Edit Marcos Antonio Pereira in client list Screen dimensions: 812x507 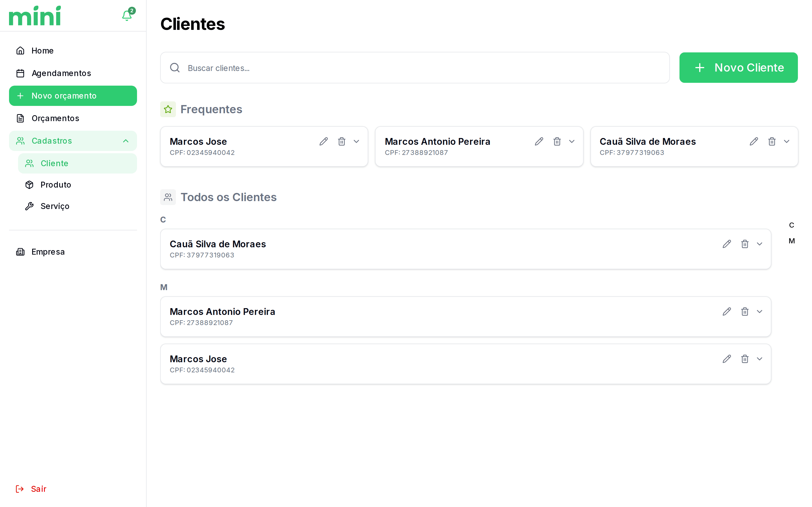[727, 312]
